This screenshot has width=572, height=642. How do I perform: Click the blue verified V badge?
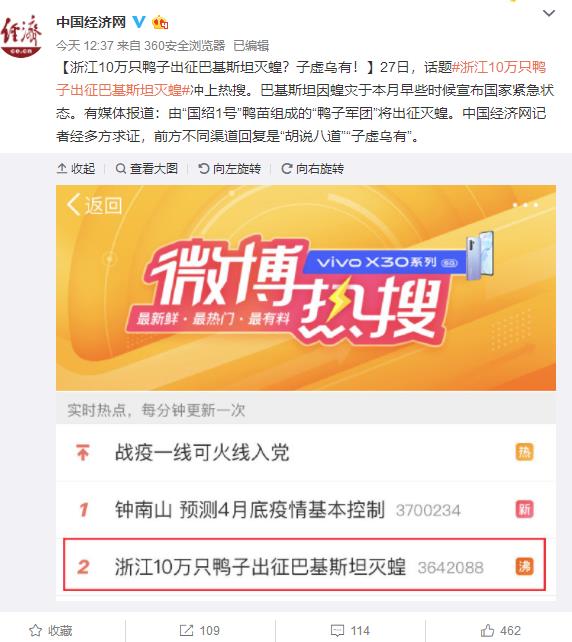tap(139, 22)
